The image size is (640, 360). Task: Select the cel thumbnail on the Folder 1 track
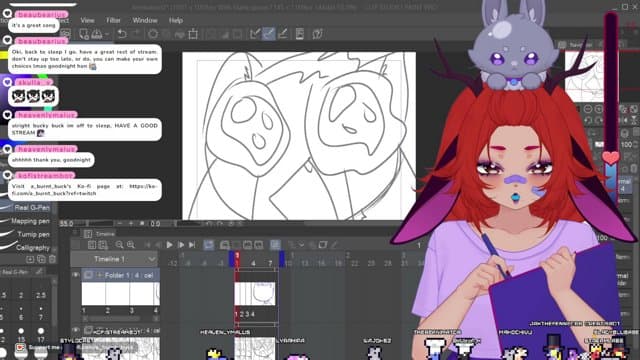click(255, 293)
